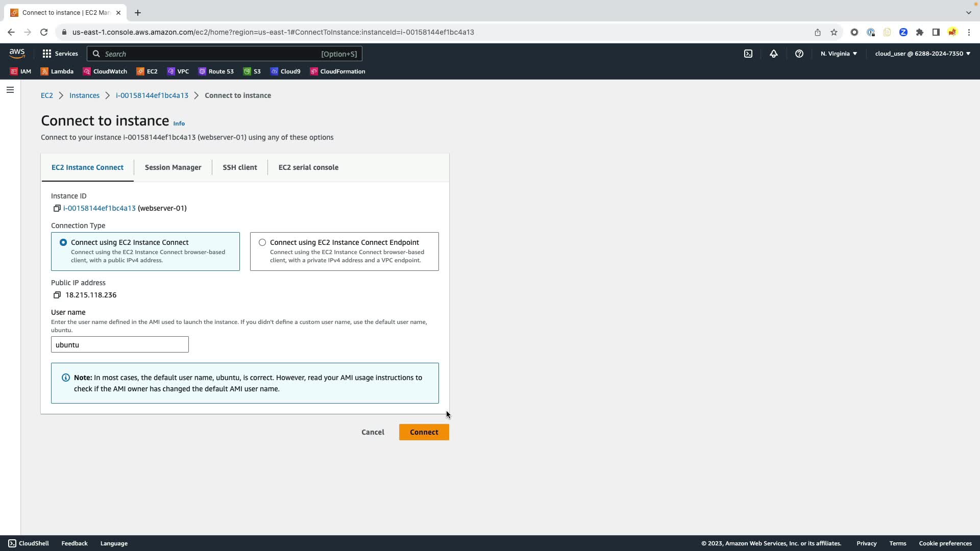
Task: Toggle the side navigation hamburger menu
Action: tap(10, 90)
